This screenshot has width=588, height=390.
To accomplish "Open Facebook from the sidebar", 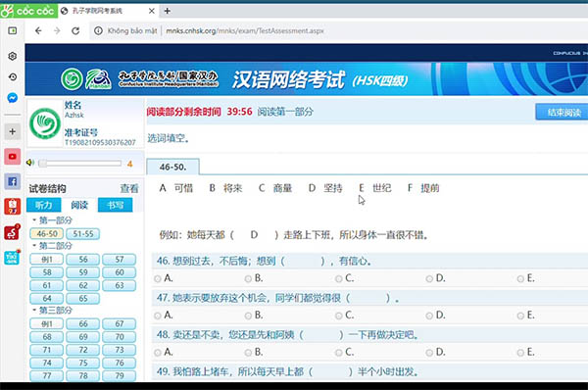I will click(13, 181).
